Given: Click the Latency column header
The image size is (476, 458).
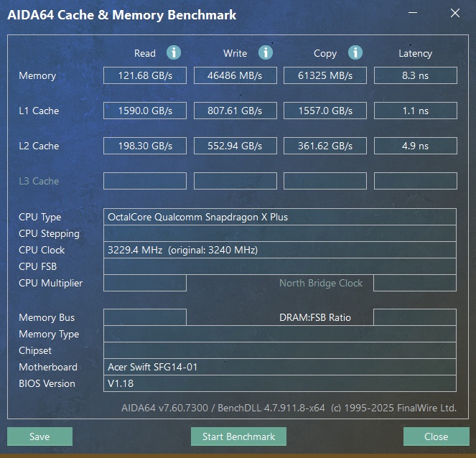Looking at the screenshot, I should click(415, 53).
